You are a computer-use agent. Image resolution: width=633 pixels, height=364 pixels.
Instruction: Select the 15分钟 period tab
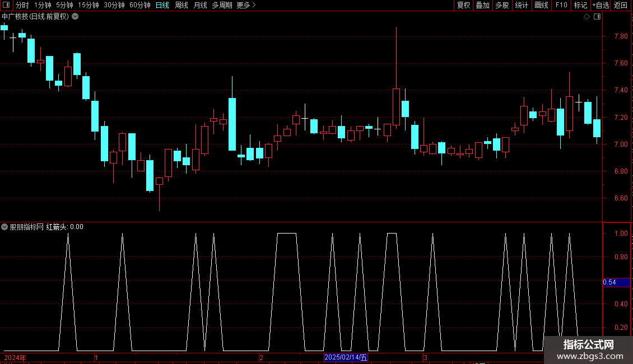click(x=89, y=5)
